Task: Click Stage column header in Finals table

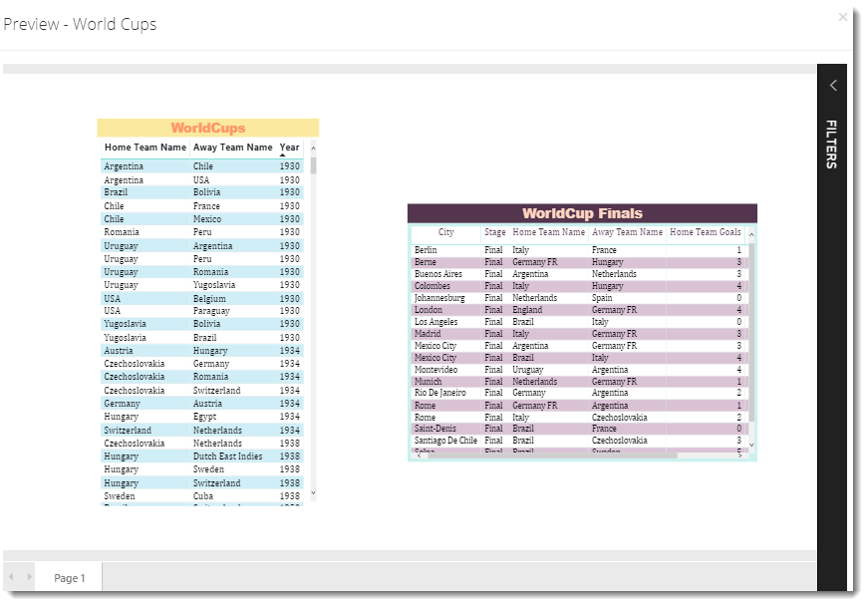Action: point(495,232)
